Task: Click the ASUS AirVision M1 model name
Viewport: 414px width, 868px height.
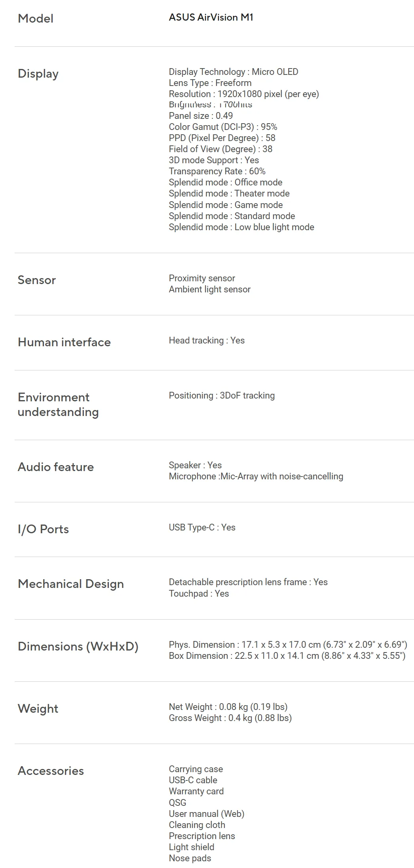Action: (211, 17)
